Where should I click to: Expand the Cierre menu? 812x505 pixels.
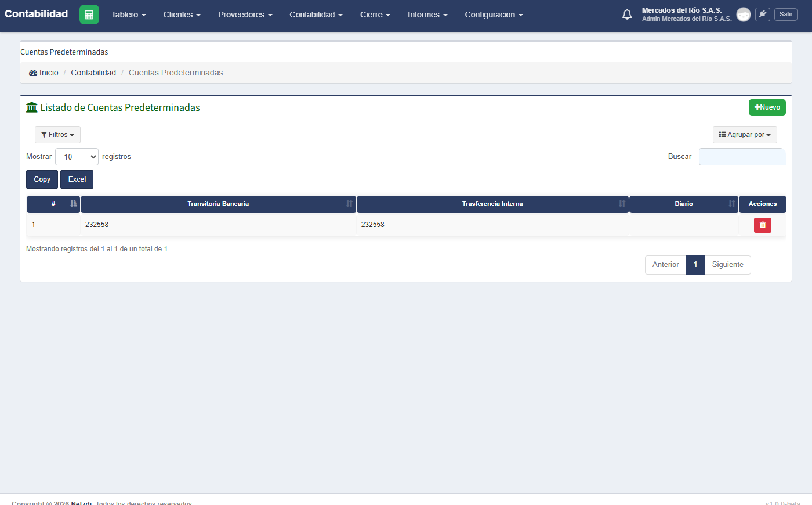point(375,15)
